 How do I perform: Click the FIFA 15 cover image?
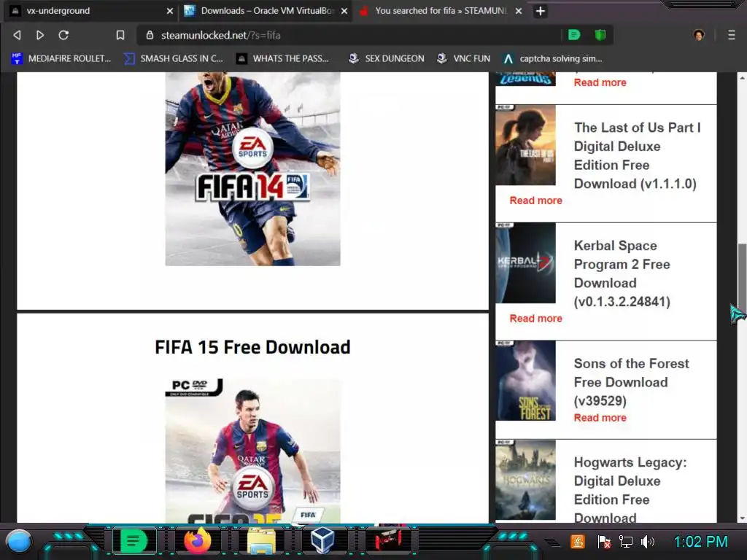(252, 451)
